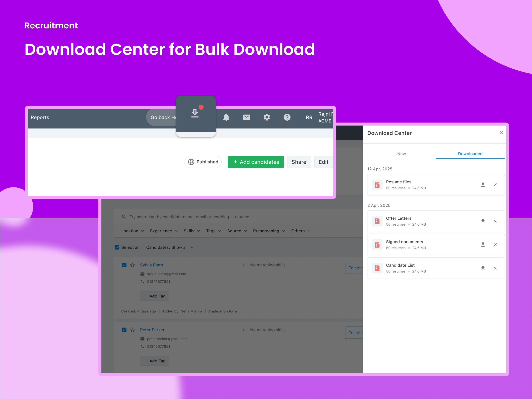Star the Sylvia Plath candidate
532x399 pixels.
tap(133, 265)
